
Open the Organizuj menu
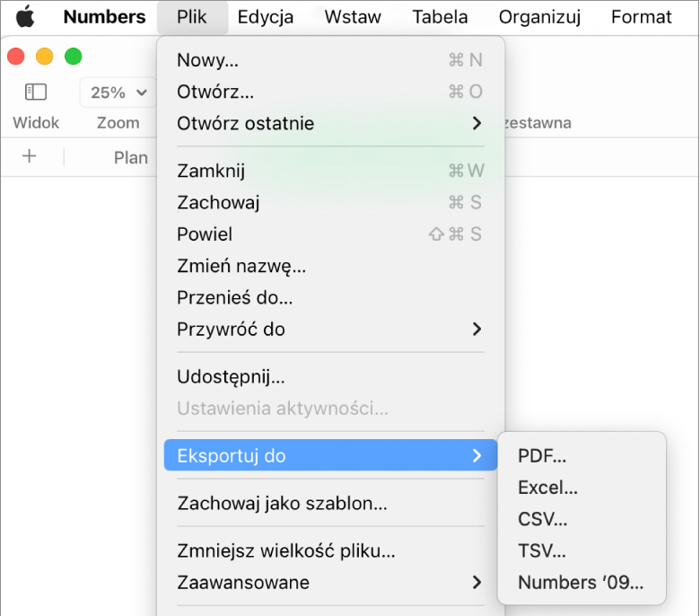(539, 17)
